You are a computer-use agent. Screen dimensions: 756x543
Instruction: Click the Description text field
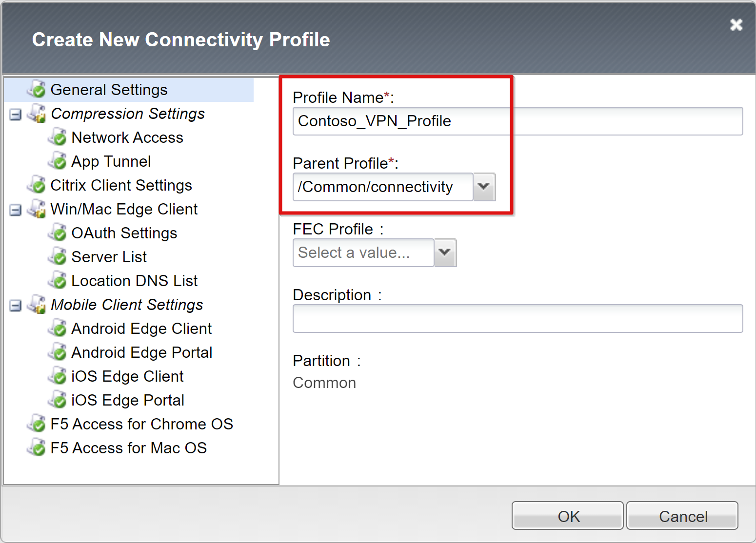[x=517, y=319]
